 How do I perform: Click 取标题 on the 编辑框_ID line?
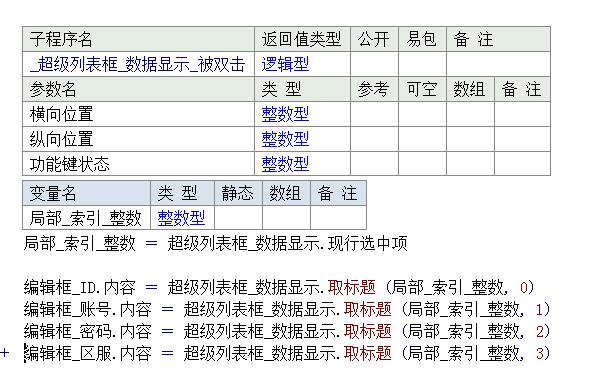coord(352,287)
